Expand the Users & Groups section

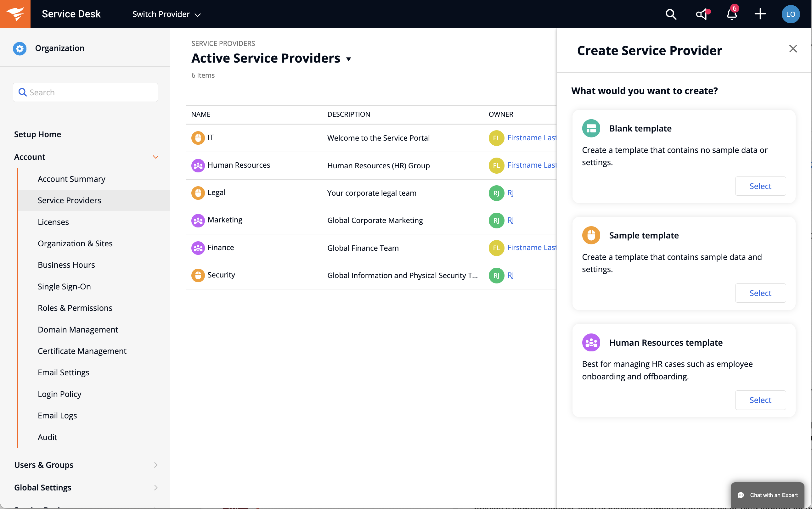click(x=155, y=465)
